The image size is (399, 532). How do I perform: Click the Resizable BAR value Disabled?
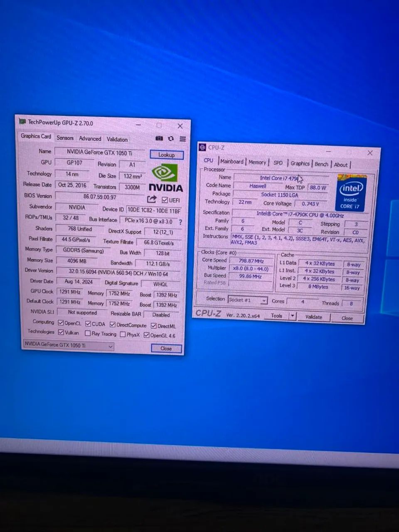pos(161,315)
